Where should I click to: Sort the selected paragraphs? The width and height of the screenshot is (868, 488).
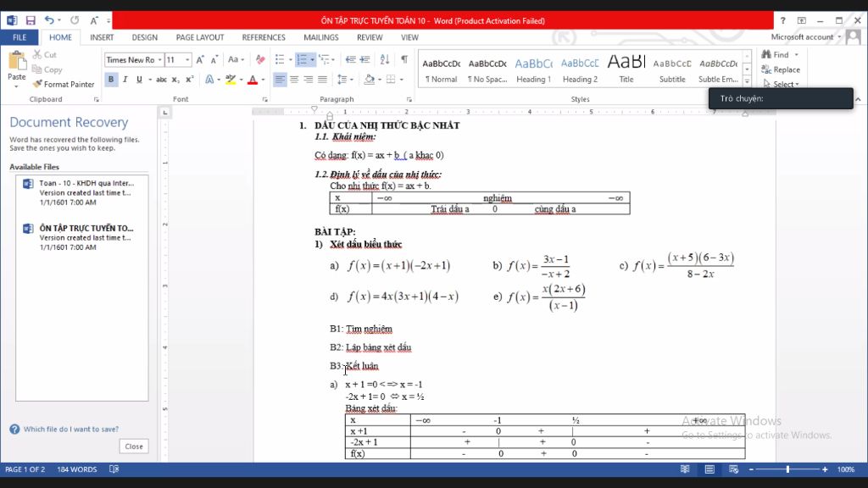coord(385,60)
